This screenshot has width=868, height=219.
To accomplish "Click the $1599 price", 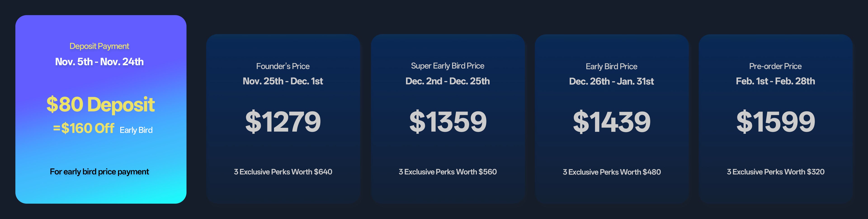I will tap(775, 121).
